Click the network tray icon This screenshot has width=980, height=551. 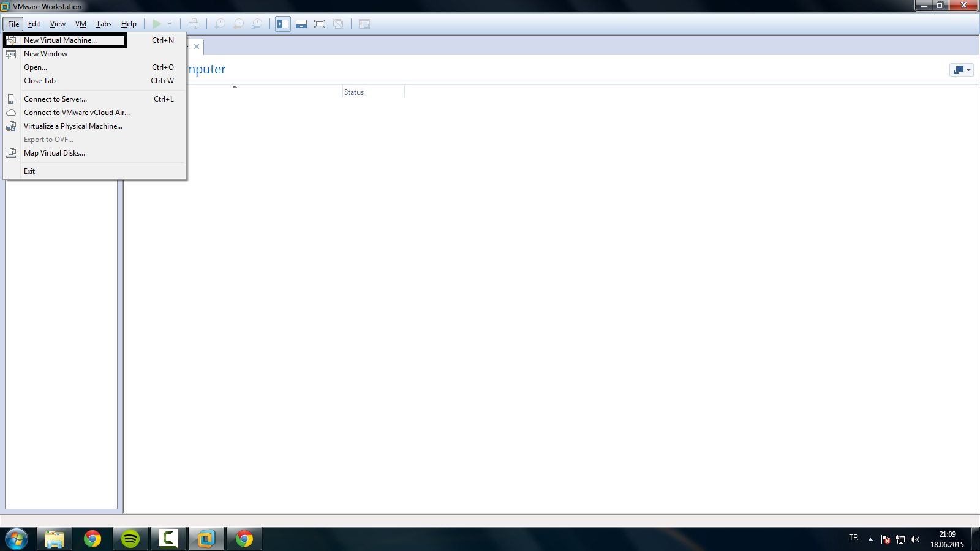click(900, 539)
